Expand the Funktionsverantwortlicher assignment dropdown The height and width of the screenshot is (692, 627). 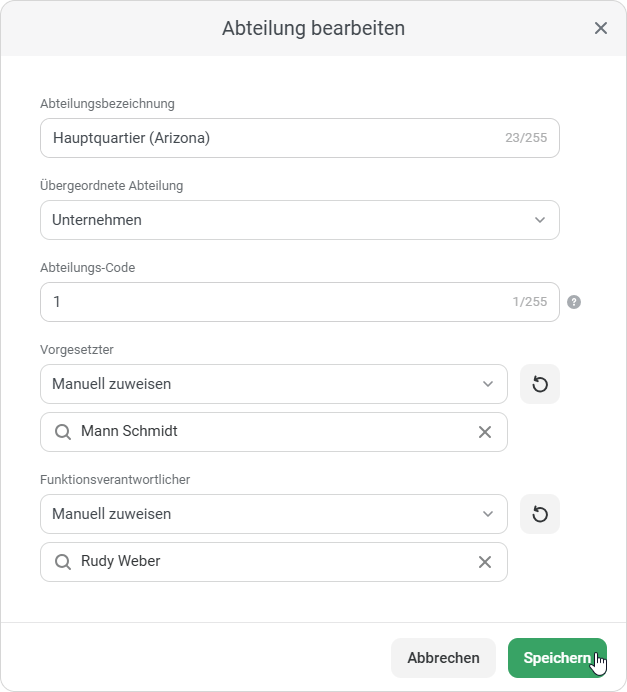[273, 514]
